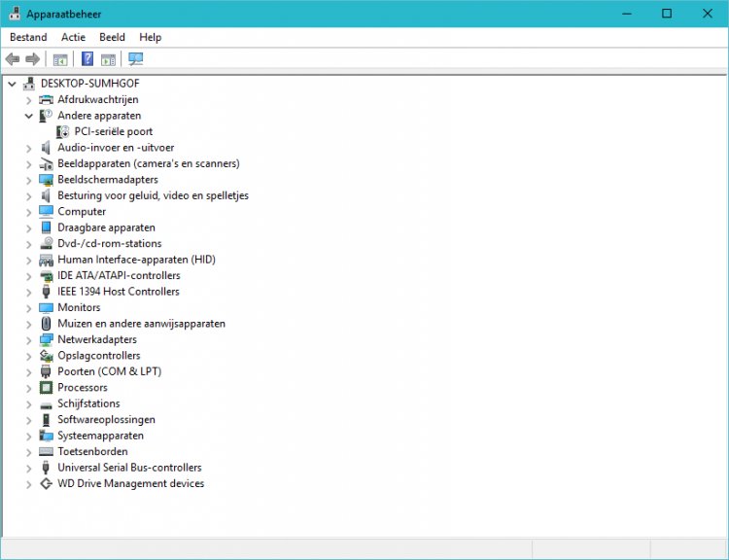729x560 pixels.
Task: Click the Toetsenborden keyboard icon
Action: [x=46, y=451]
